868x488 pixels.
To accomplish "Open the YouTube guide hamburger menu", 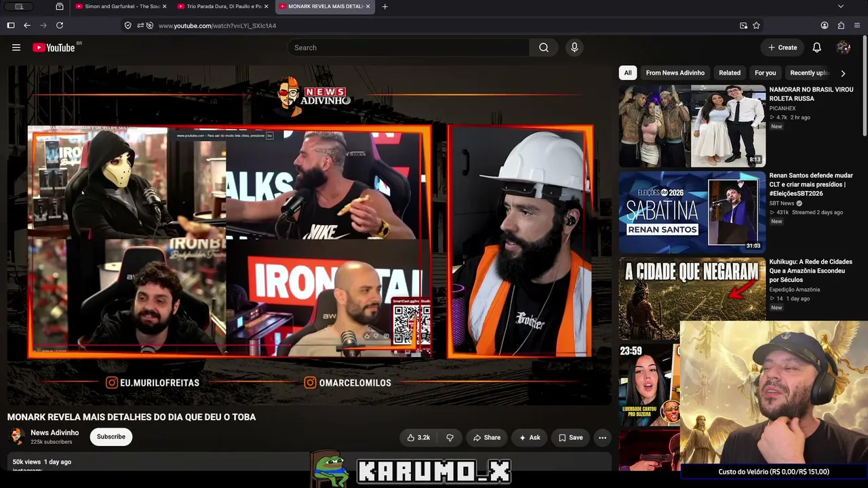I will 16,47.
